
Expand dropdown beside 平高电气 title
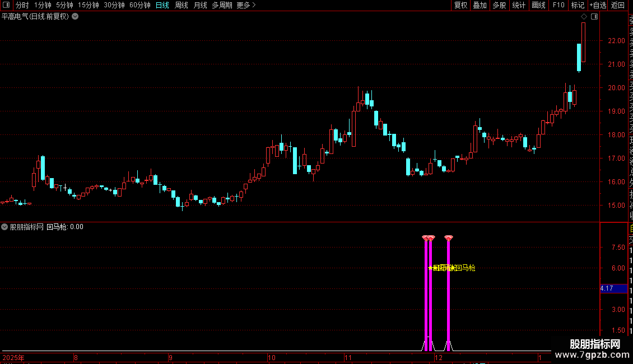[75, 17]
